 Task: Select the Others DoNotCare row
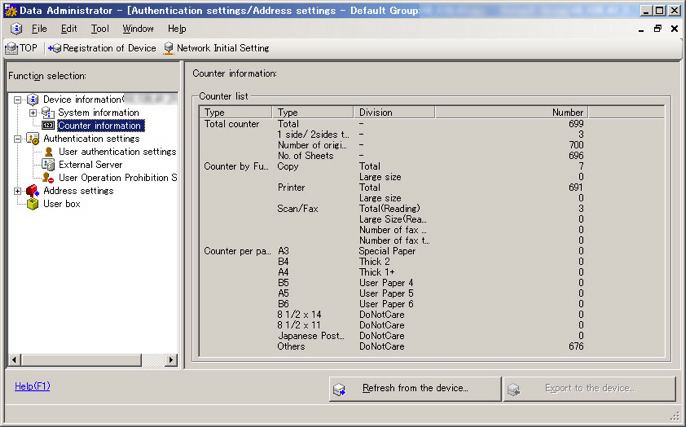pos(394,346)
